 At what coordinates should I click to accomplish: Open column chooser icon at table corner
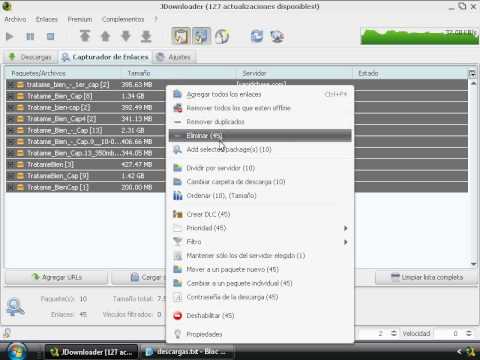tap(472, 74)
